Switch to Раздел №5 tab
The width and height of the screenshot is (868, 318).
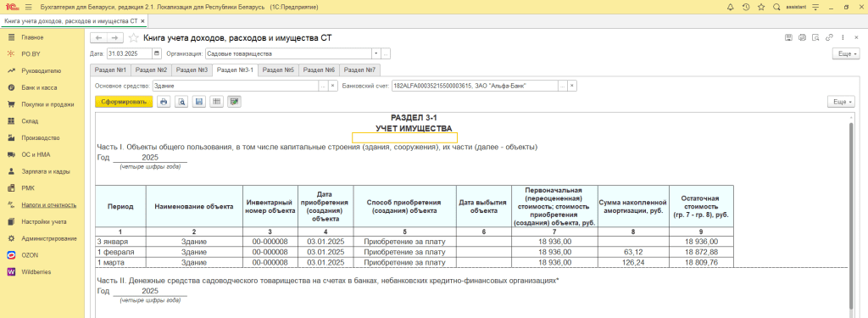click(278, 70)
